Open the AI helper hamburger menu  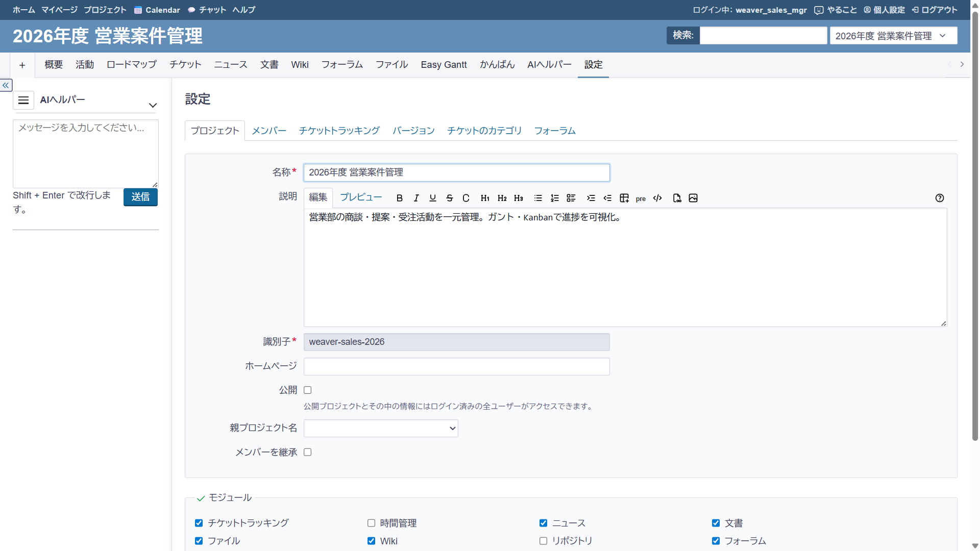click(23, 100)
